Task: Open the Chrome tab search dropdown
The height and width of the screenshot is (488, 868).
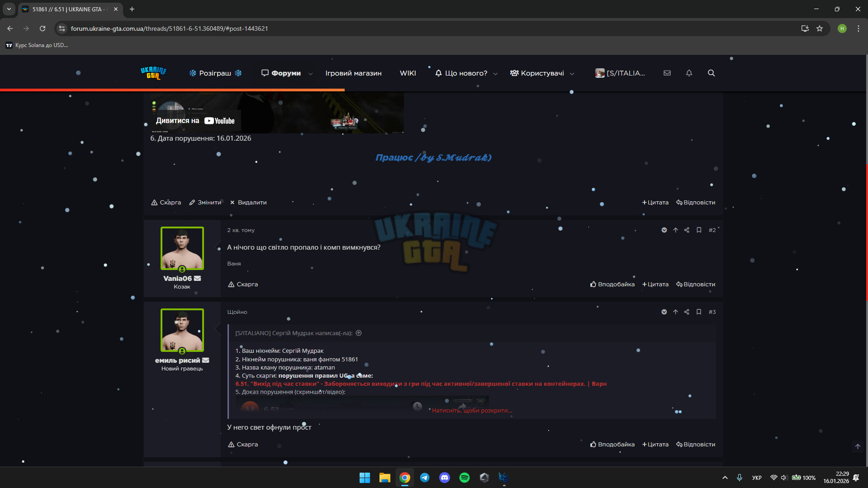Action: [9, 9]
